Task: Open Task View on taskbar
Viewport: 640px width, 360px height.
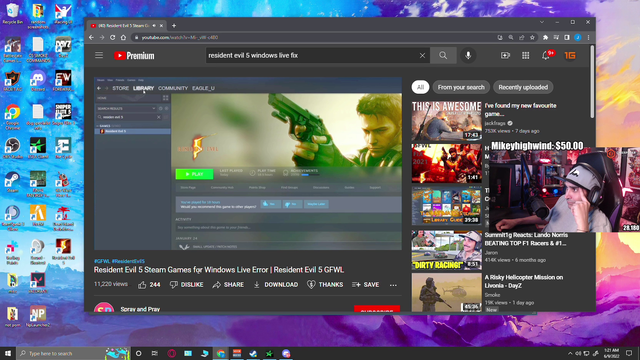Action: 155,353
